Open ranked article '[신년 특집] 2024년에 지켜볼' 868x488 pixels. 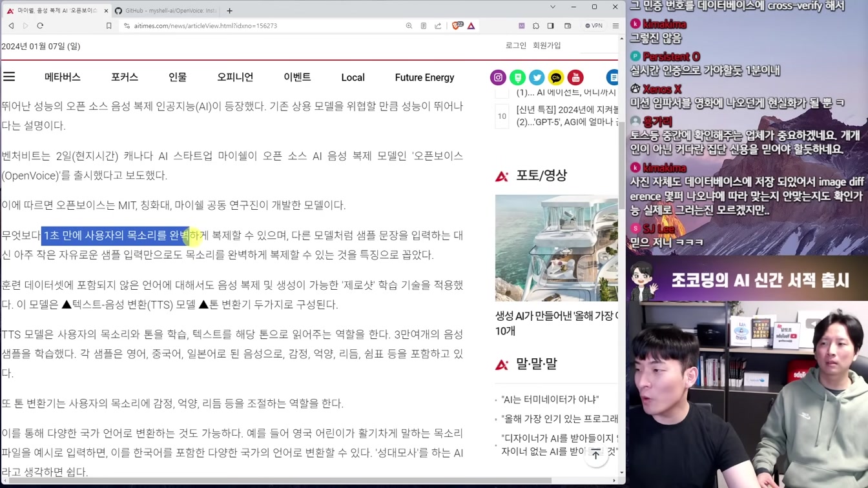click(x=567, y=116)
